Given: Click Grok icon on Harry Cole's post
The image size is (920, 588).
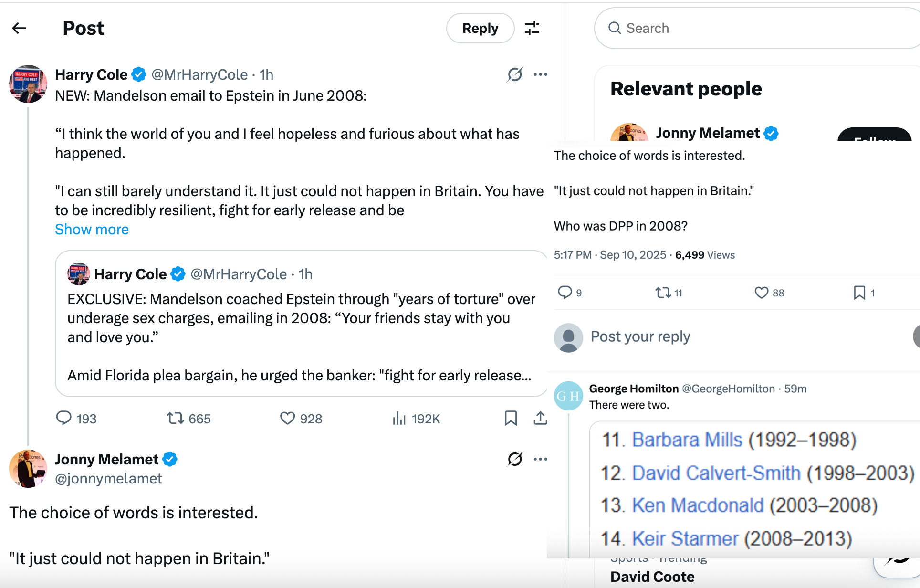Looking at the screenshot, I should point(515,74).
